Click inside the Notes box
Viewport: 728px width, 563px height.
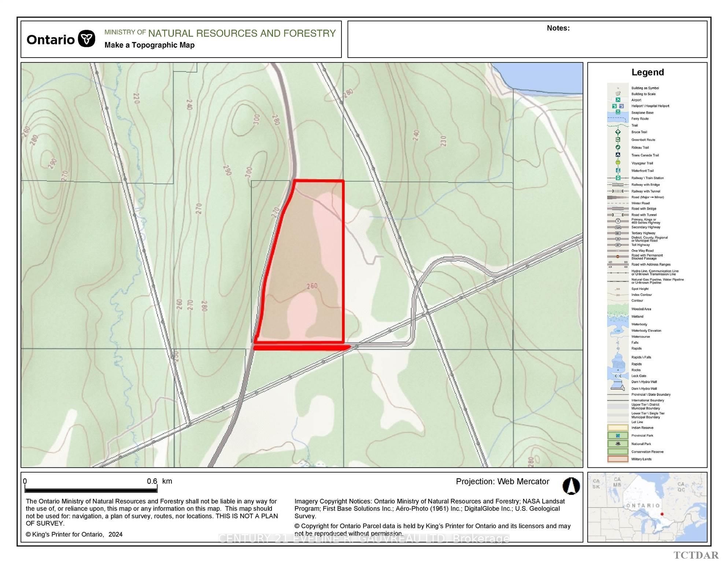coord(527,39)
